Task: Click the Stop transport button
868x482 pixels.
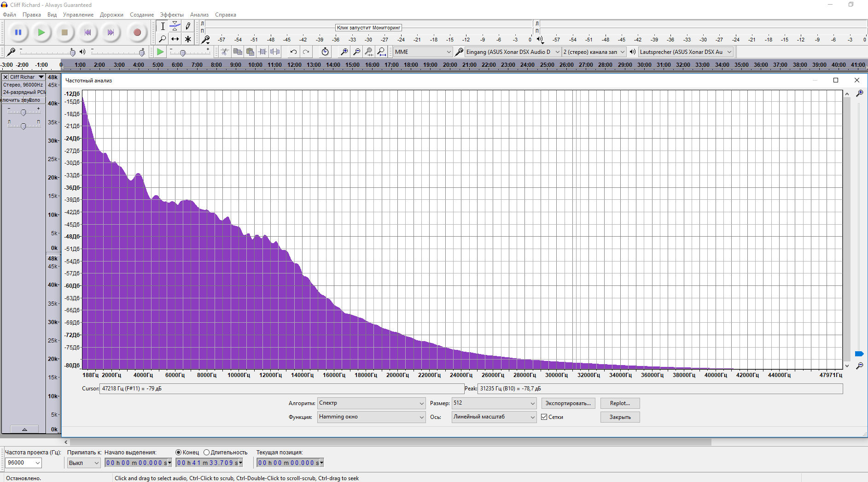Action: tap(64, 32)
